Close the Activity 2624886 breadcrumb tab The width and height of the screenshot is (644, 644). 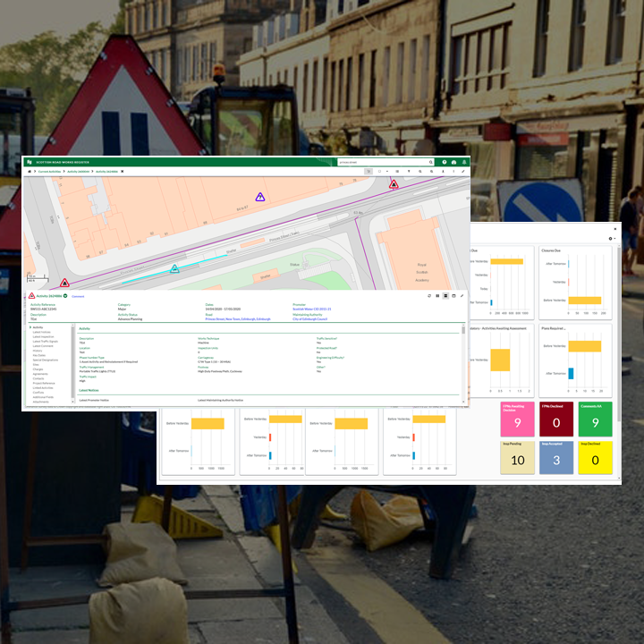[x=122, y=170]
